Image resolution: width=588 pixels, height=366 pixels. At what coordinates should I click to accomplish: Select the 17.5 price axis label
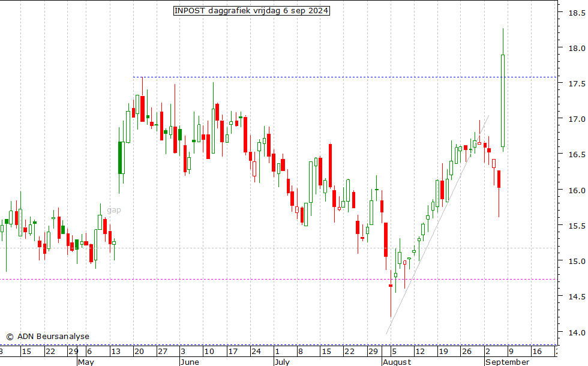(577, 83)
